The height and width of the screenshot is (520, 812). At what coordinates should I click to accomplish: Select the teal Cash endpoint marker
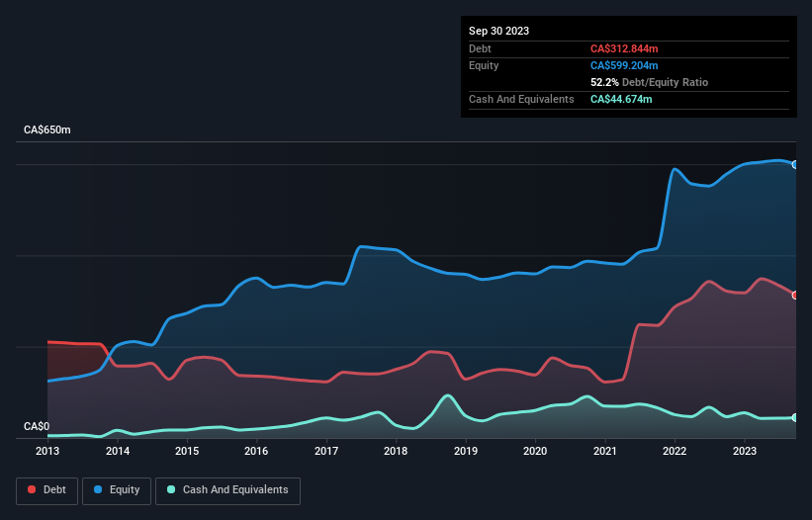pos(795,417)
